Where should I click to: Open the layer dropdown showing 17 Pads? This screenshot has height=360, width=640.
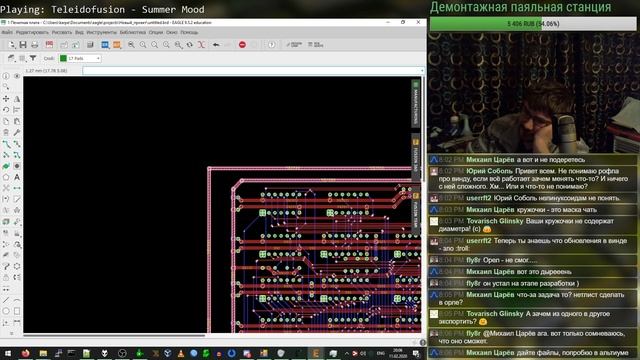80,58
